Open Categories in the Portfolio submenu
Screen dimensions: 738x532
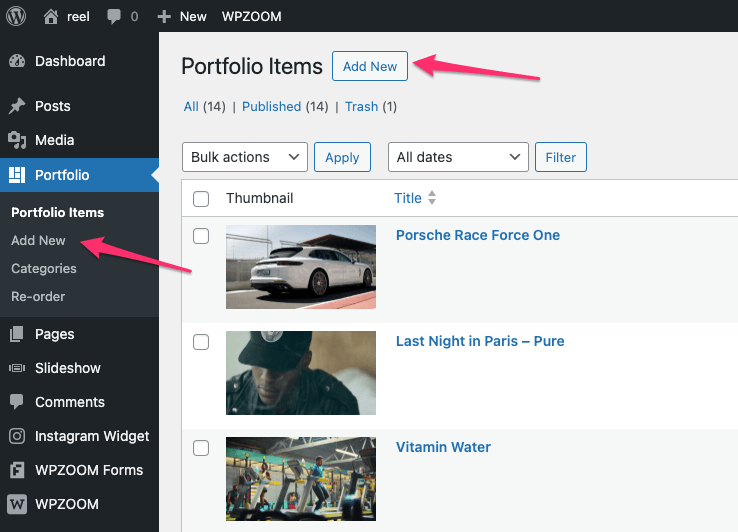[x=44, y=268]
